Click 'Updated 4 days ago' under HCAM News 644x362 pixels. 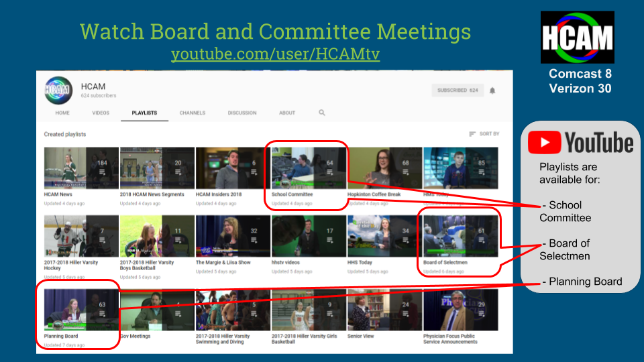pos(64,204)
